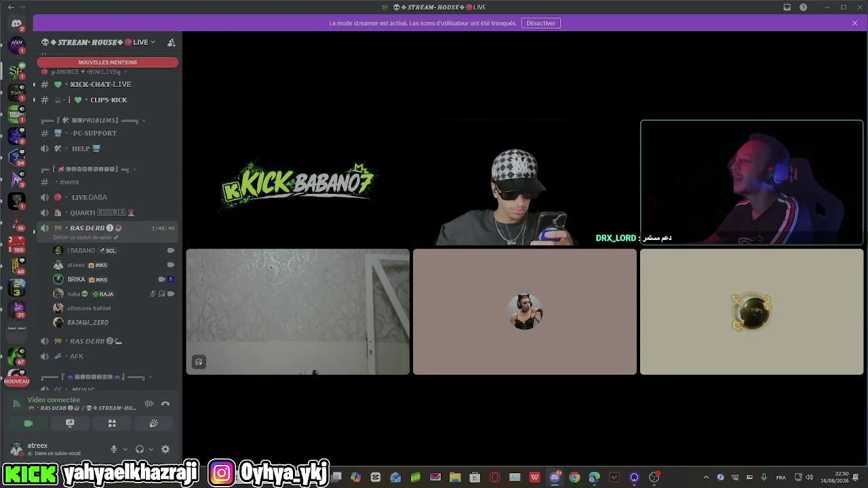
Task: Open server icon with 150 badge
Action: 17,244
